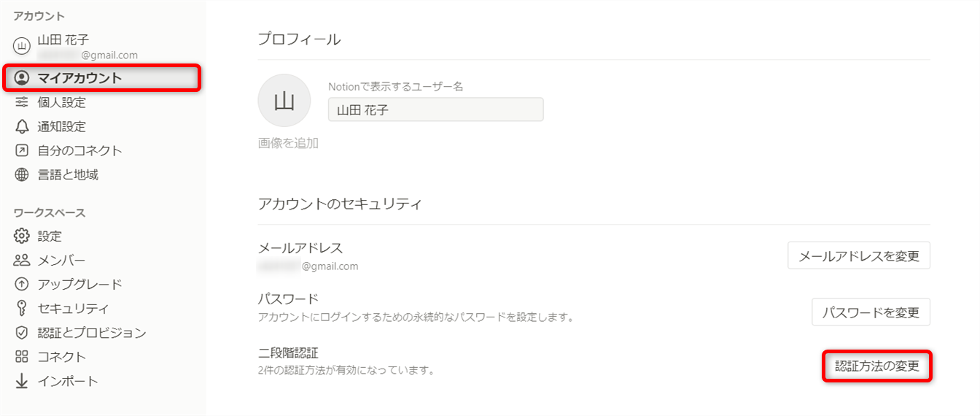
Task: Click the 自分のコネクト arrow icon
Action: pyautogui.click(x=22, y=150)
